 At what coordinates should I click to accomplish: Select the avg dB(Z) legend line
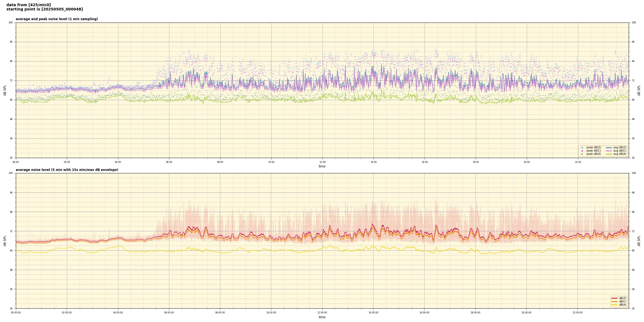(609, 148)
